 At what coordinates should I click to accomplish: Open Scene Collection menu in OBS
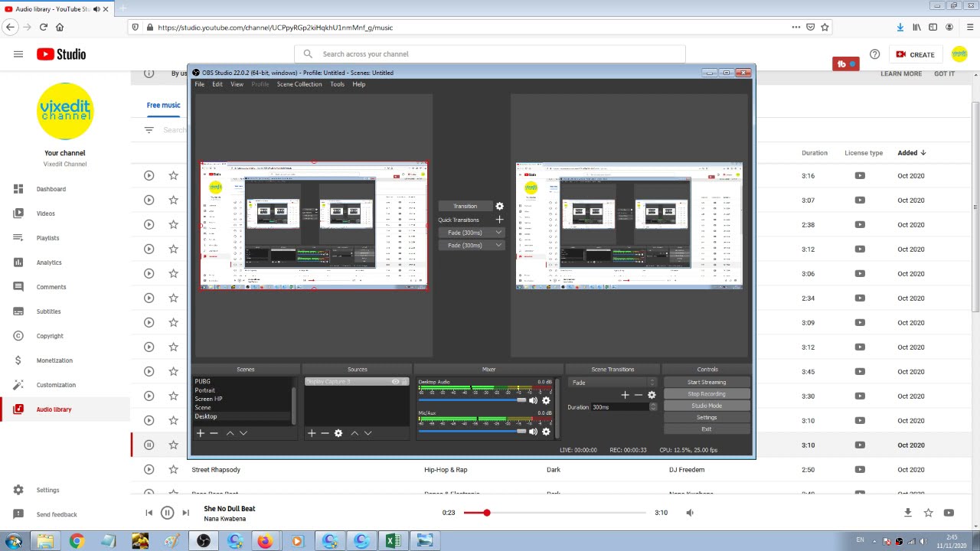click(x=299, y=84)
